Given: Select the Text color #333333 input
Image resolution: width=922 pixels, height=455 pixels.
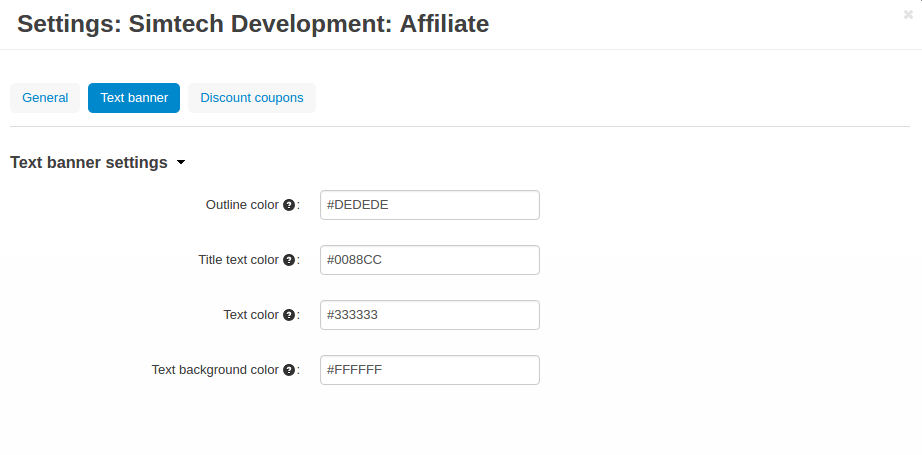Looking at the screenshot, I should (x=429, y=315).
